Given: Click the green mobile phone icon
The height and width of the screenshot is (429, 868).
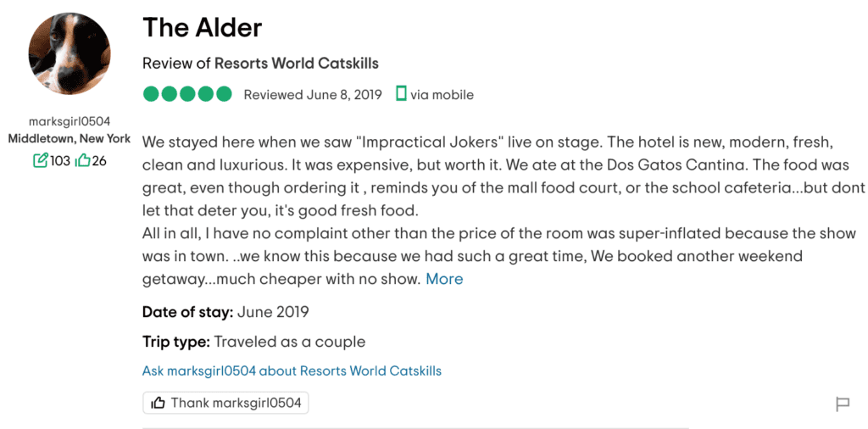Looking at the screenshot, I should [x=401, y=93].
